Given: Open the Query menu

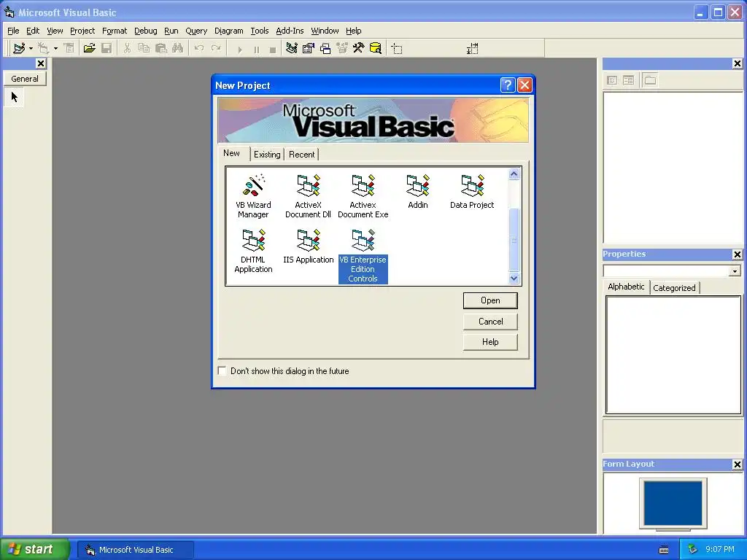Looking at the screenshot, I should 196,31.
